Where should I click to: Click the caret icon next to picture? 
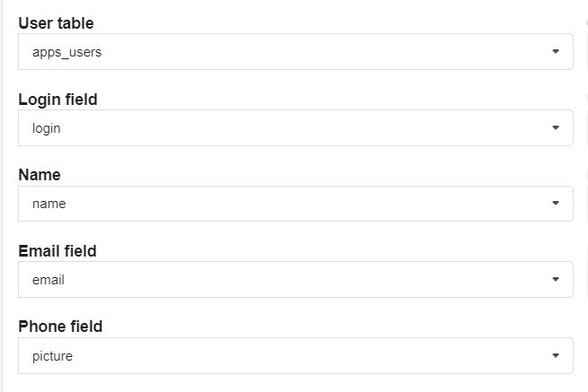coord(556,356)
